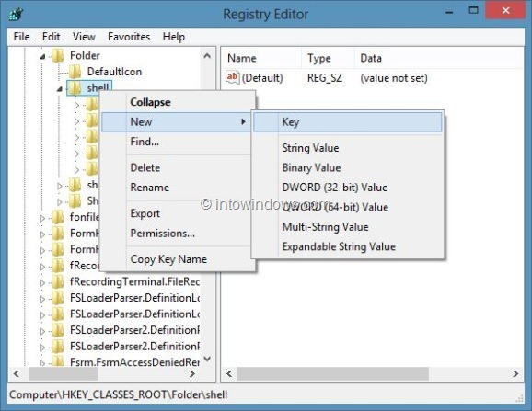Select String Value in the submenu

(348, 148)
